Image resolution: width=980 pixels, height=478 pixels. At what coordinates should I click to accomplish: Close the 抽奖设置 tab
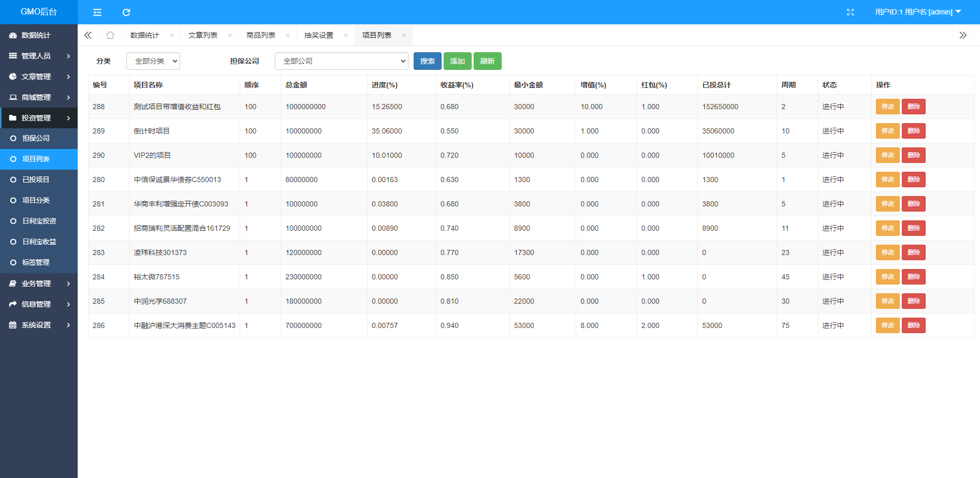pos(346,36)
